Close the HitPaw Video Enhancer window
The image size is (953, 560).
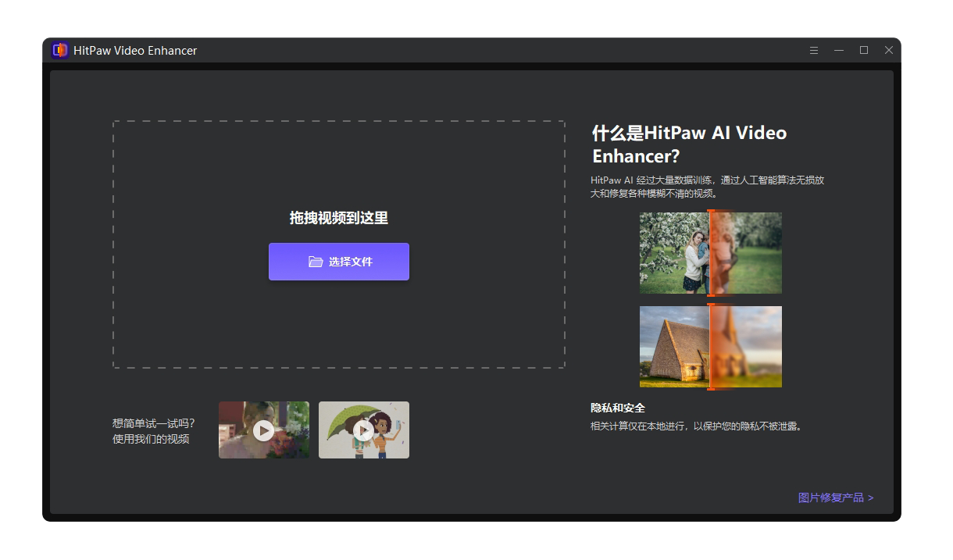pos(889,50)
